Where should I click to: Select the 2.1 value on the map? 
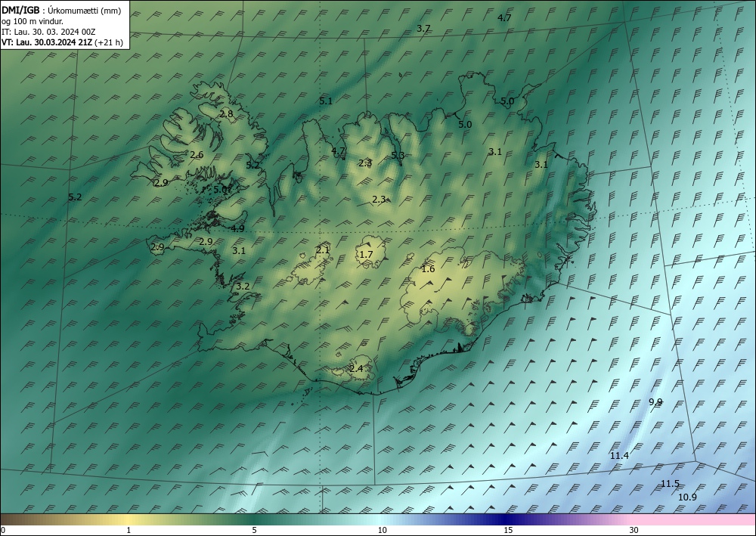pyautogui.click(x=323, y=249)
